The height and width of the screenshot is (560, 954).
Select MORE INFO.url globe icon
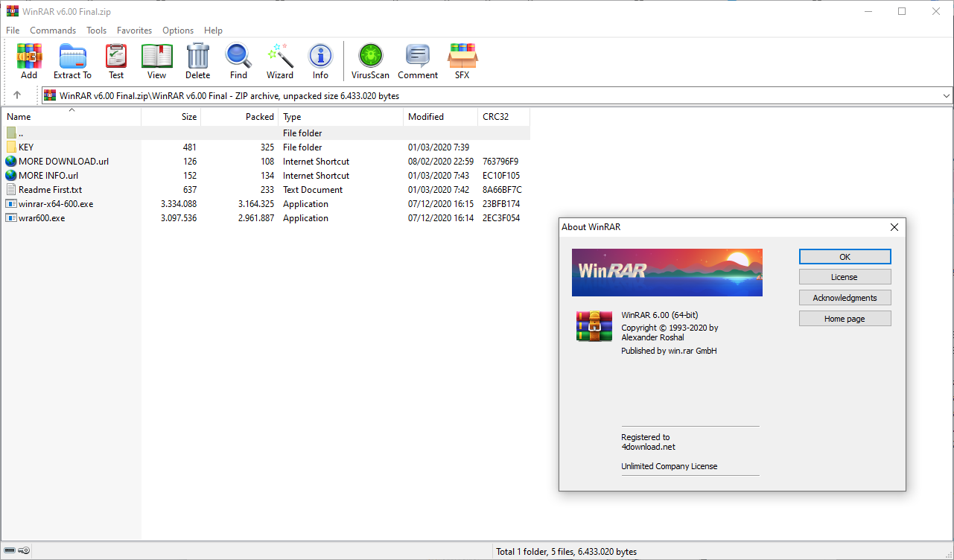(11, 175)
